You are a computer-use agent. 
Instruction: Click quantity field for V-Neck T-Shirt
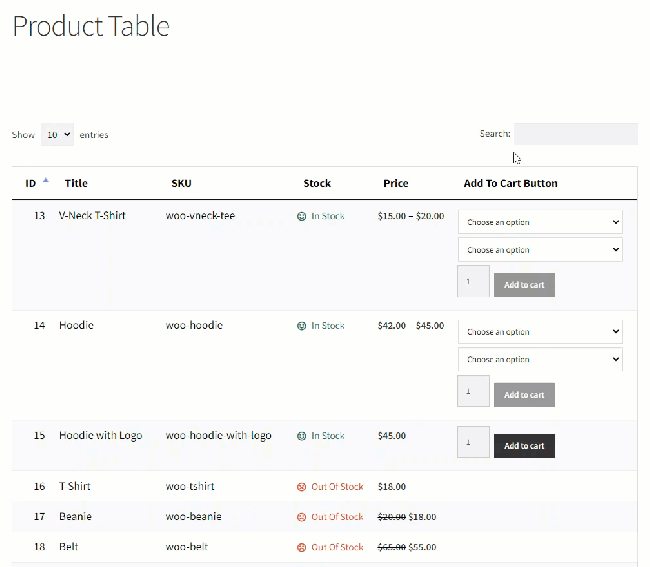473,281
